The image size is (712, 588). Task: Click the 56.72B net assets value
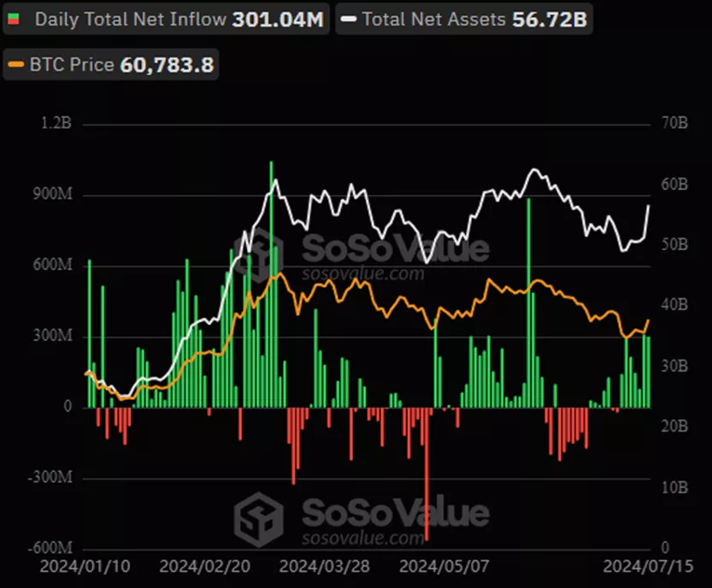[550, 20]
